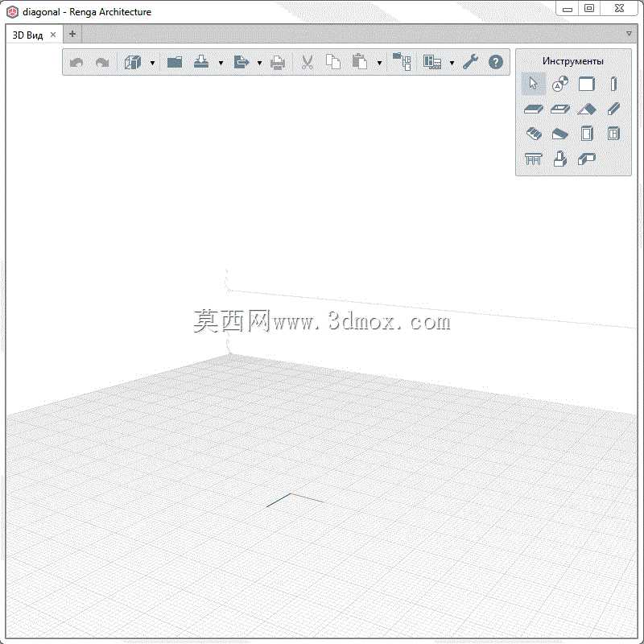Viewport: 644px width, 644px height.
Task: Expand the dropdown arrow next to the Export icon
Action: pyautogui.click(x=259, y=63)
